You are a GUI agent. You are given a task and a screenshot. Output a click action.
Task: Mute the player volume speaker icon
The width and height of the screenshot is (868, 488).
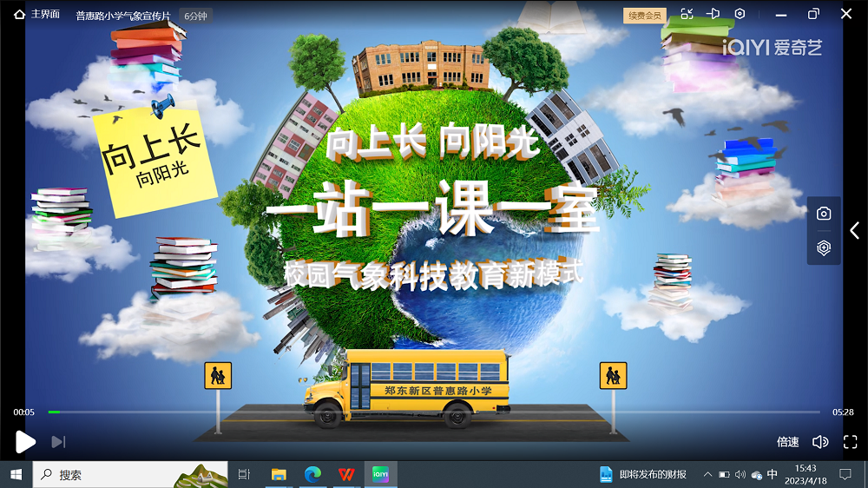coord(819,442)
